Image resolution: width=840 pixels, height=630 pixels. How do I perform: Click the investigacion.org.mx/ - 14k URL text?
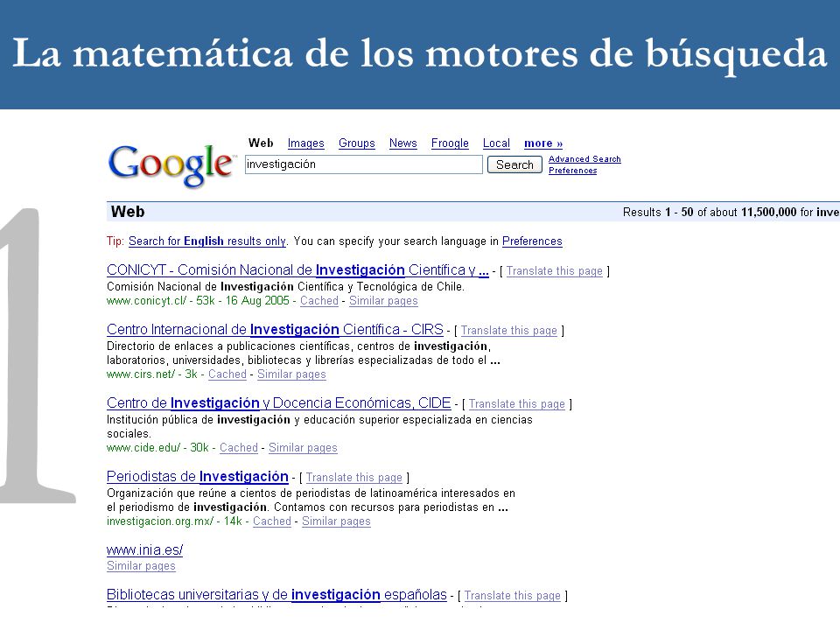pyautogui.click(x=174, y=521)
